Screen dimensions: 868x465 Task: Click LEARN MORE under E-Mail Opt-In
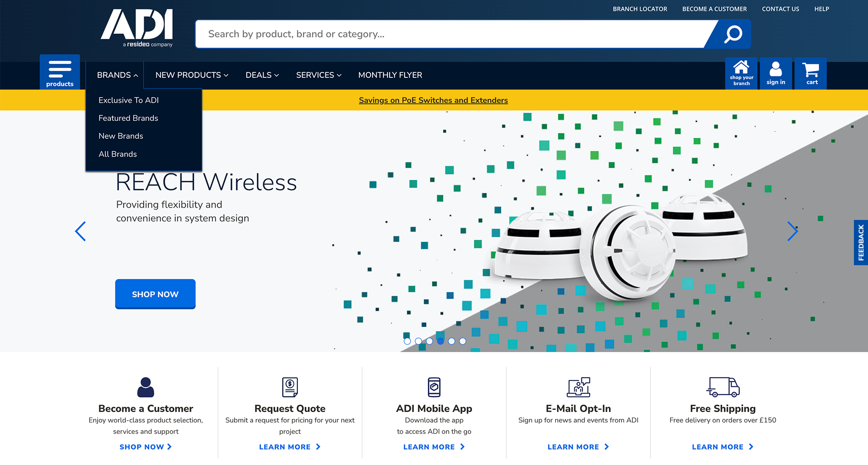click(x=578, y=447)
